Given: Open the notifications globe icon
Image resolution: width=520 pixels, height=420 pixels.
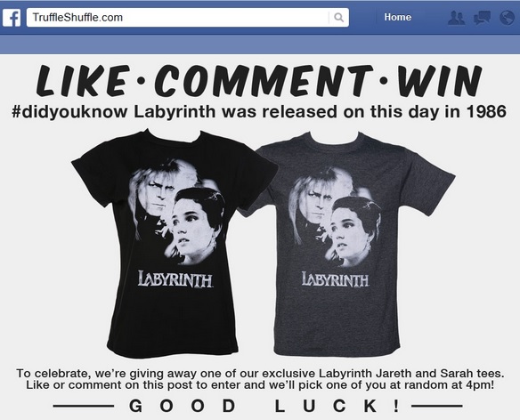Looking at the screenshot, I should click(x=507, y=18).
